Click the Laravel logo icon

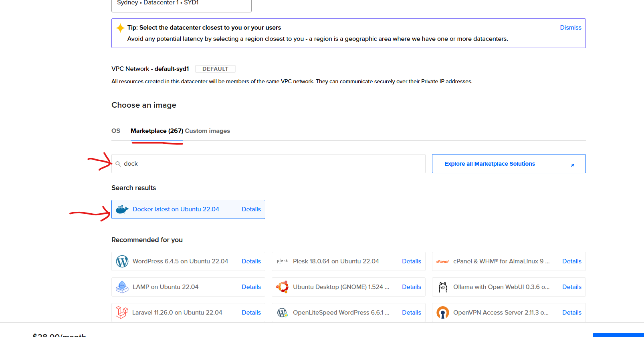pyautogui.click(x=122, y=313)
